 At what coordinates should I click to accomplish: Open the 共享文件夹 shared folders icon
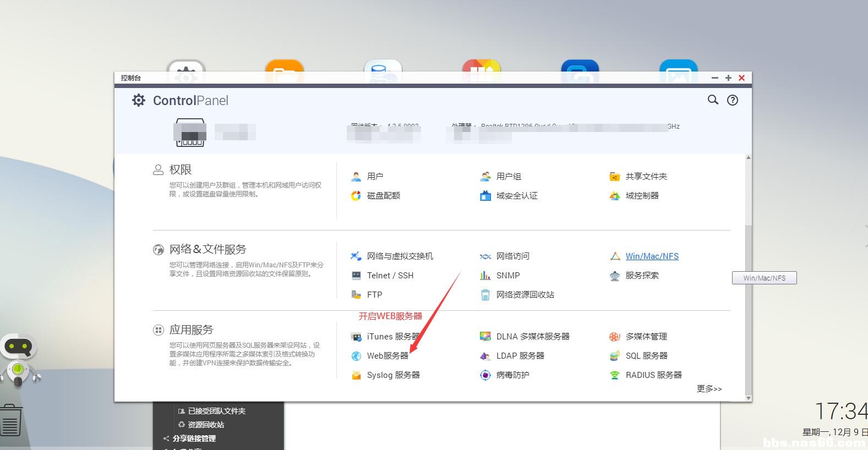(615, 177)
